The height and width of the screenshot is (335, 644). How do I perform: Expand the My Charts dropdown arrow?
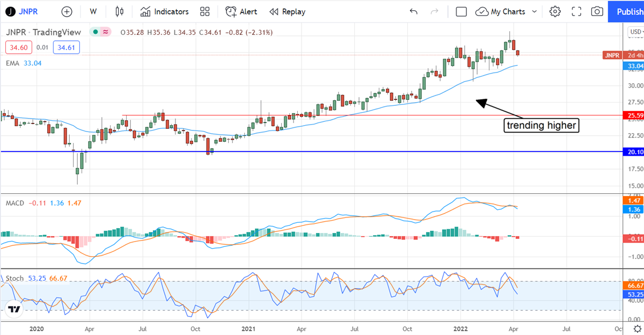click(x=535, y=11)
